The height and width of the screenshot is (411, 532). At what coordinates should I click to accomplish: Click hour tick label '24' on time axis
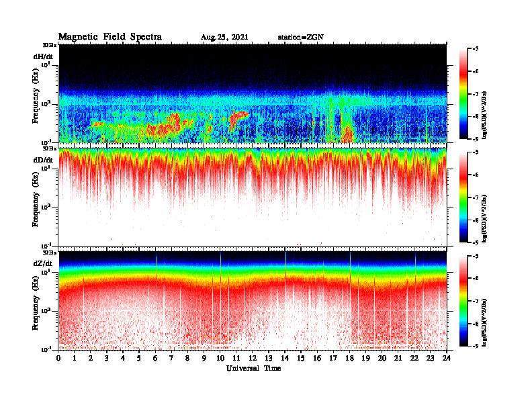(x=447, y=359)
